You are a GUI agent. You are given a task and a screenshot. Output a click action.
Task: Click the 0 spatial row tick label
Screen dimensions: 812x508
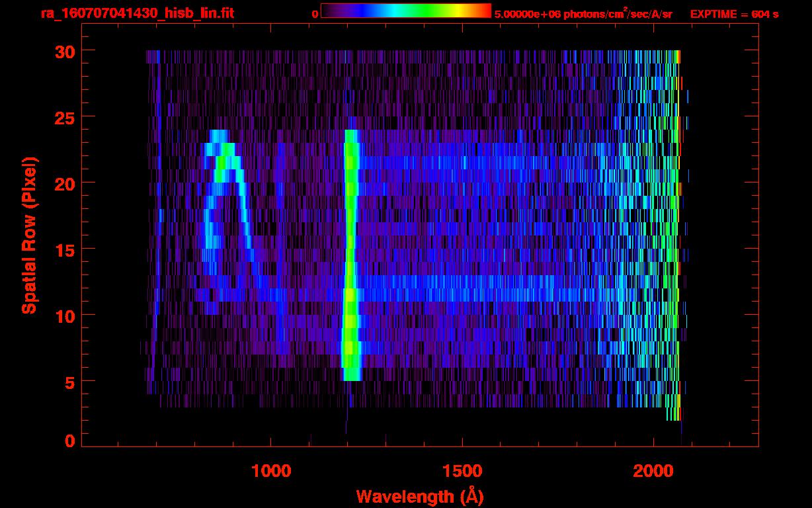pos(69,441)
